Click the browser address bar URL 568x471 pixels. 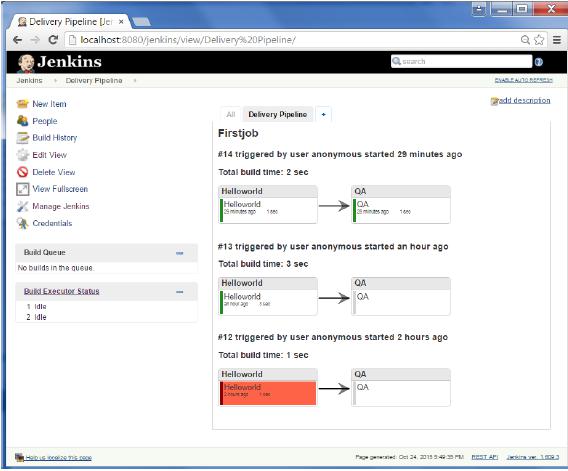[188, 40]
